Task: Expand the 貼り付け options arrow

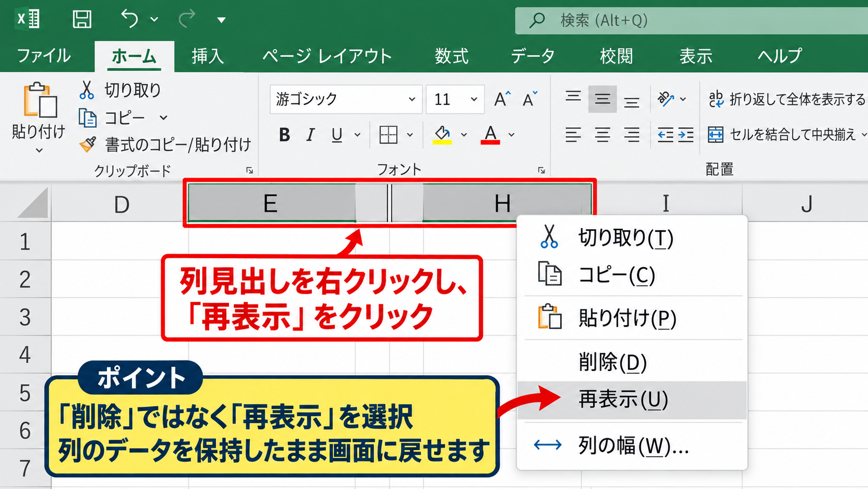Action: (x=39, y=151)
